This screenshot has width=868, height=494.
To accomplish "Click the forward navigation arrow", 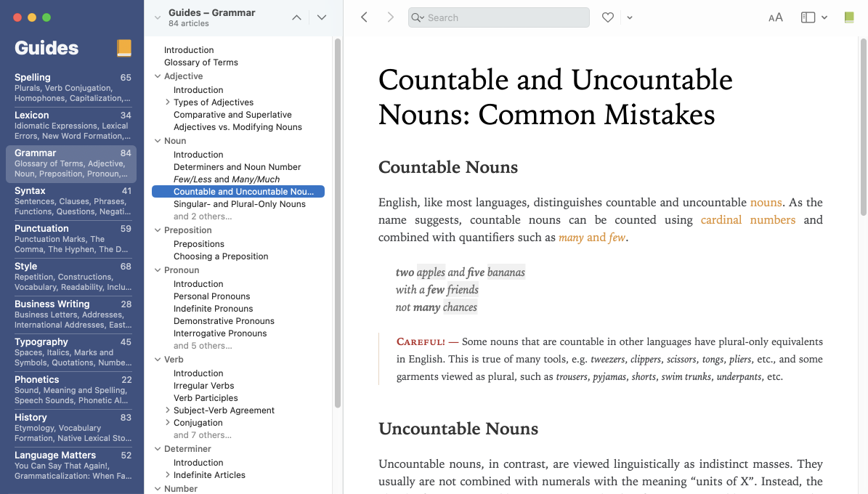I will (x=390, y=17).
